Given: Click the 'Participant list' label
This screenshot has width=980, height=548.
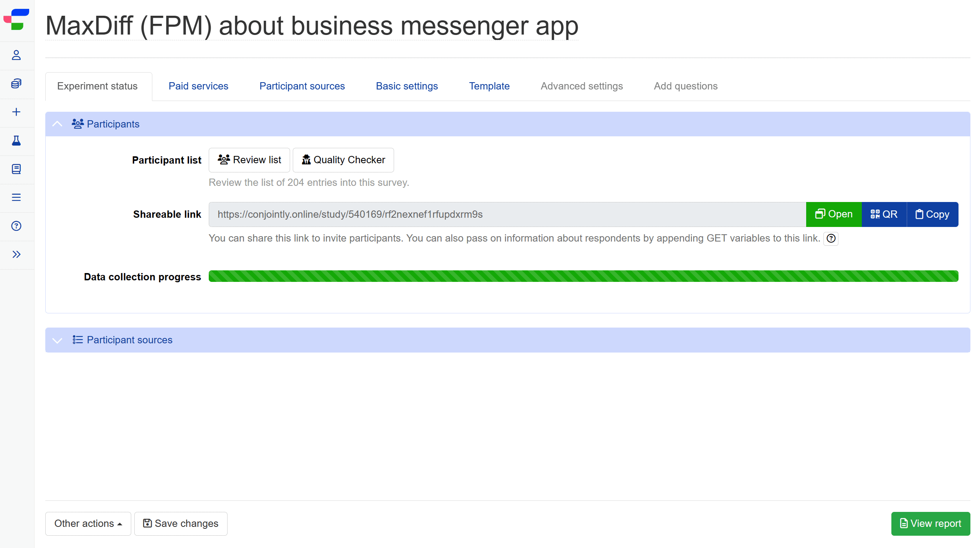Looking at the screenshot, I should pos(167,160).
